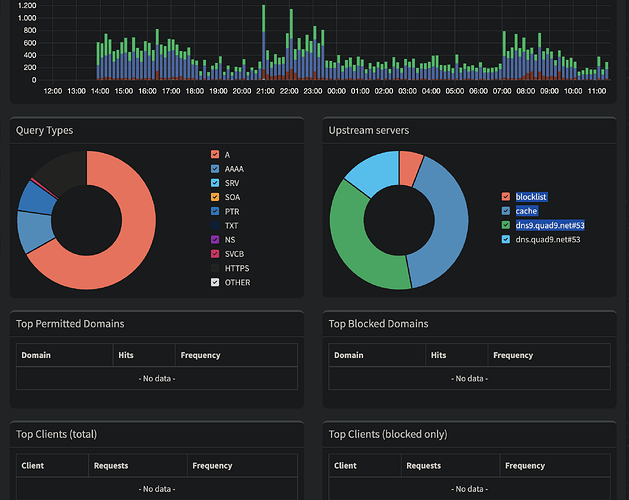
Task: Toggle the SRV query type checkbox
Action: click(215, 183)
